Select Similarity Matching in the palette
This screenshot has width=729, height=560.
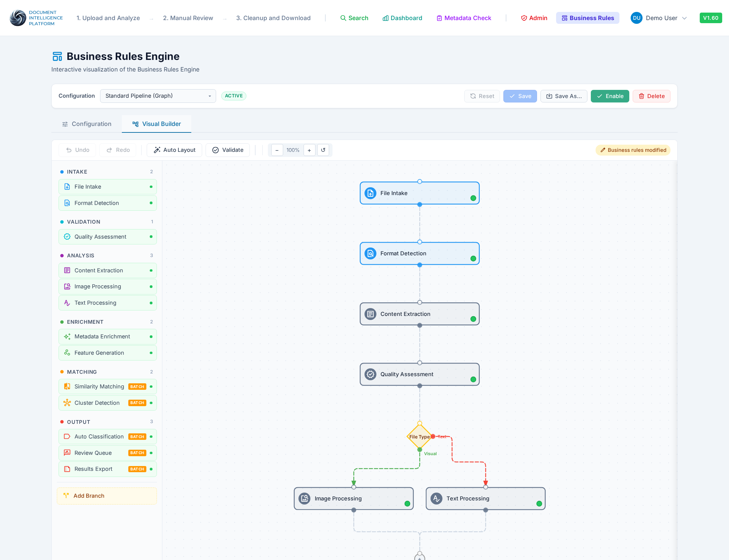[x=108, y=387]
